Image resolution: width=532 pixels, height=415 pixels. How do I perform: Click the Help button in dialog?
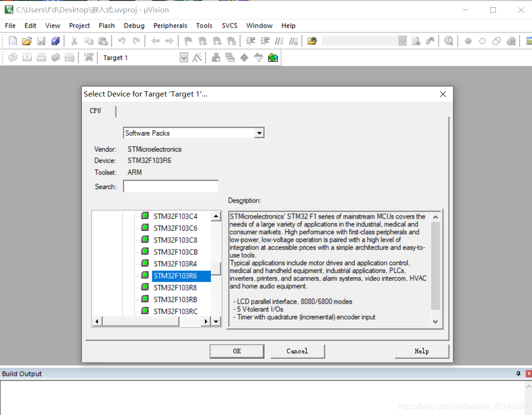(x=422, y=351)
